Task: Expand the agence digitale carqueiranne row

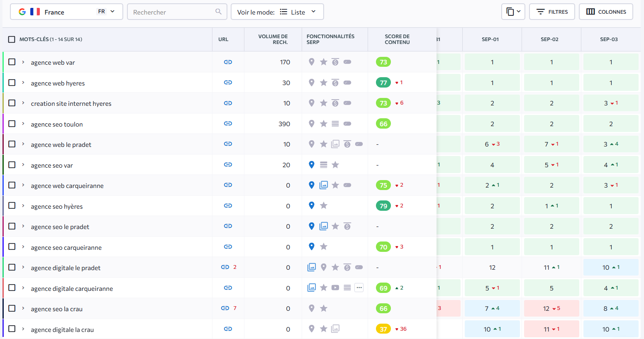Action: click(x=23, y=288)
